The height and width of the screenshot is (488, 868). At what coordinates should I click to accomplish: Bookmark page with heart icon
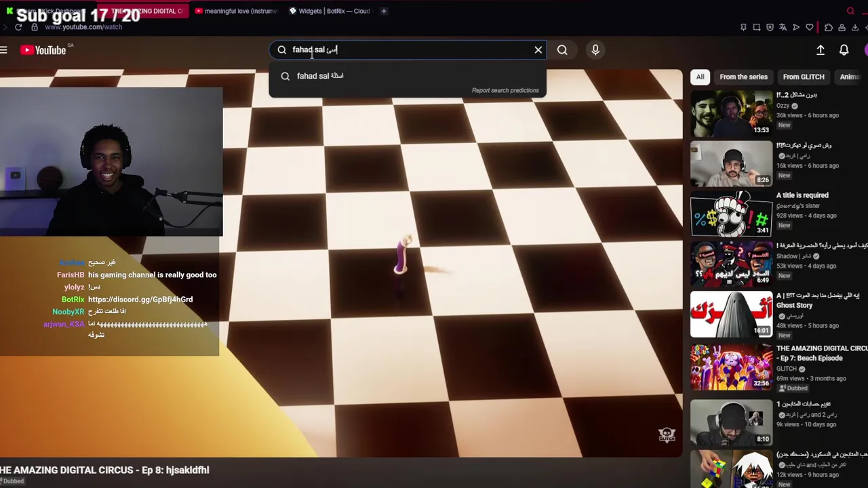coord(810,27)
